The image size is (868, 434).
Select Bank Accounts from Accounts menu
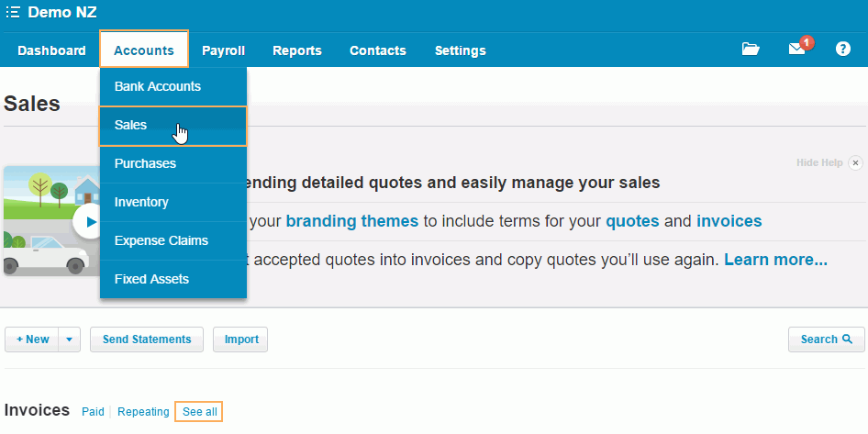coord(173,86)
